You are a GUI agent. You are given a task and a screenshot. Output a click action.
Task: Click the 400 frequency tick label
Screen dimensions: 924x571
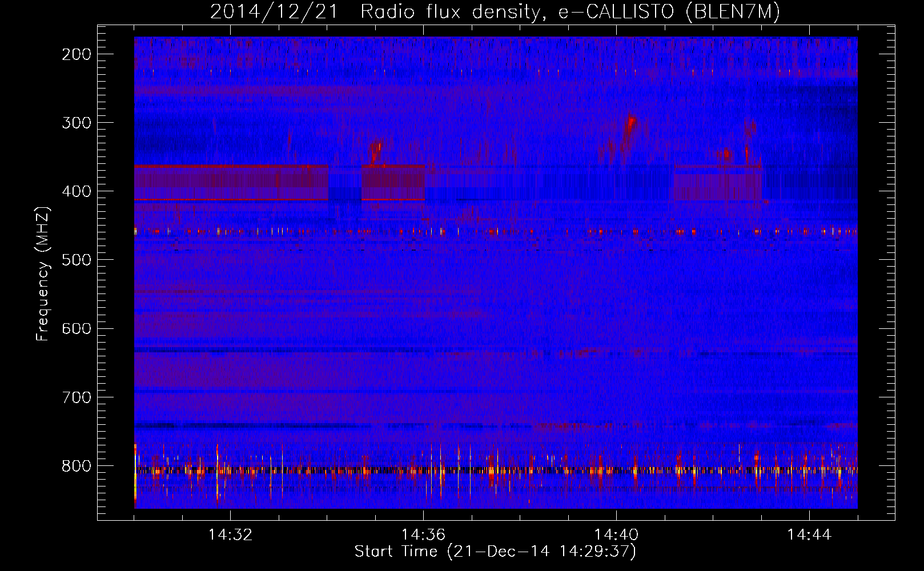(77, 191)
